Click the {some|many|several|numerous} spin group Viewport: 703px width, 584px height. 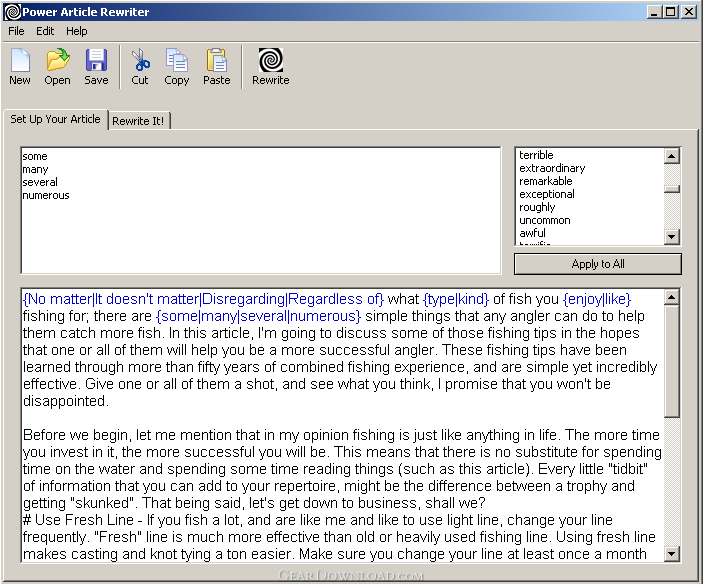point(258,316)
